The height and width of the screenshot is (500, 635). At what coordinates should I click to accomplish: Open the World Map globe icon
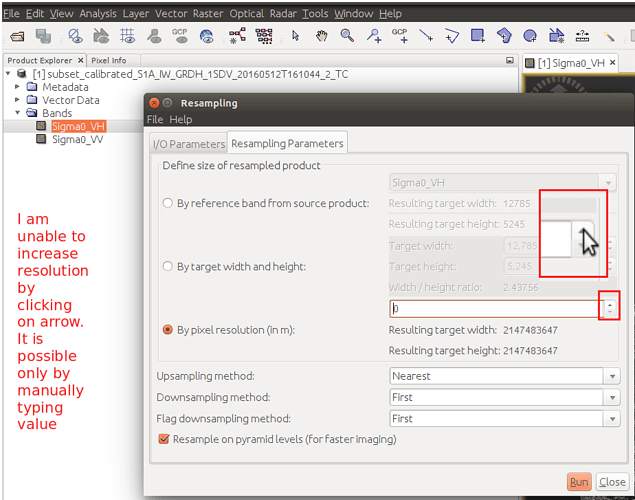point(207,36)
